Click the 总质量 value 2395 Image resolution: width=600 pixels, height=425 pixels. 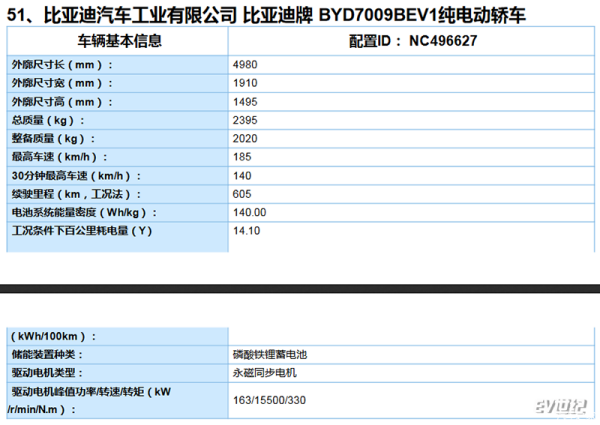245,120
